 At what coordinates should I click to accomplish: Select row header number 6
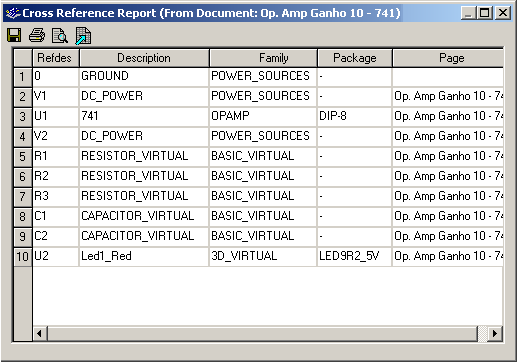coord(23,177)
